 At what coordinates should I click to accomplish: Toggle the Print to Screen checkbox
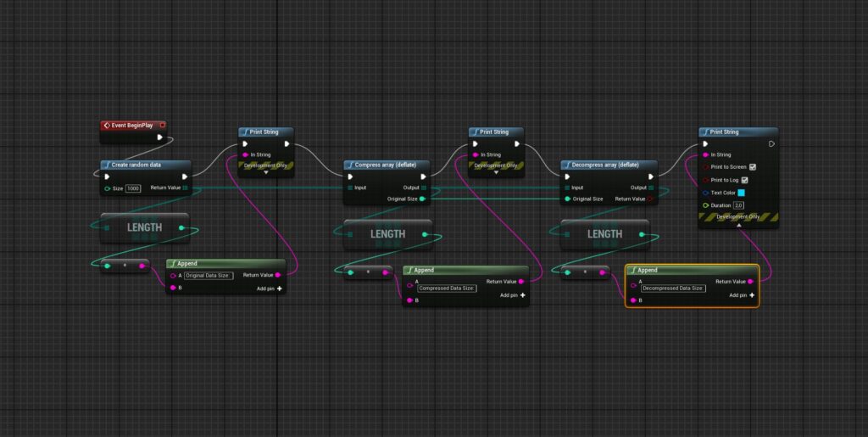point(753,167)
